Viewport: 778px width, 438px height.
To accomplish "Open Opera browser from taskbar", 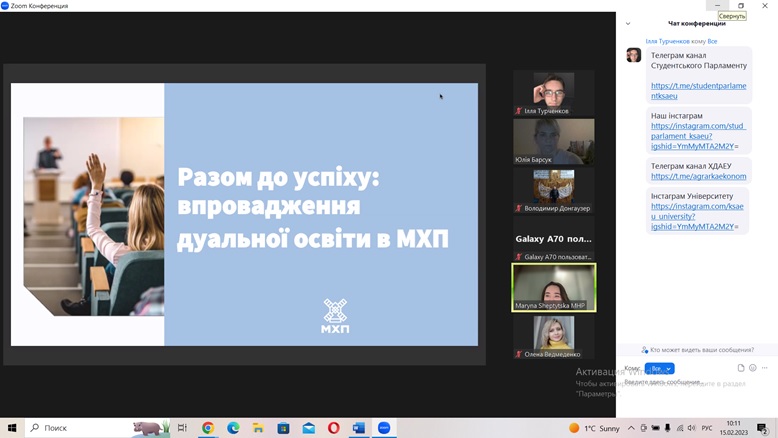I will [333, 428].
